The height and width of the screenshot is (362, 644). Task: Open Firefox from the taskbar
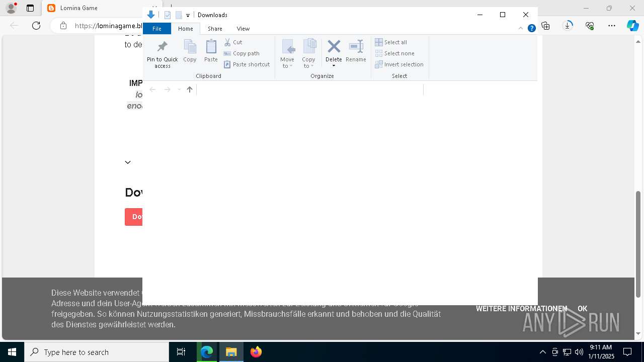256,352
